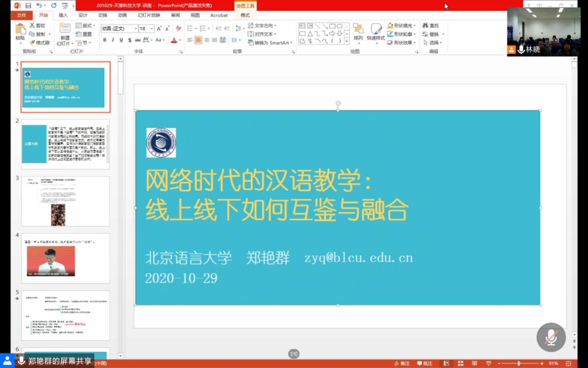Image resolution: width=588 pixels, height=368 pixels.
Task: Cut the selection with 剪切
Action: pyautogui.click(x=37, y=26)
